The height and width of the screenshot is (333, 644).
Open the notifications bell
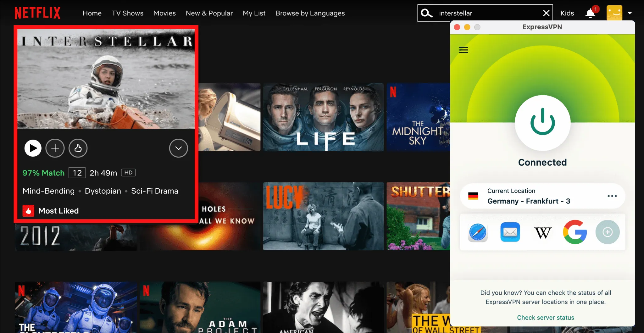click(x=590, y=13)
